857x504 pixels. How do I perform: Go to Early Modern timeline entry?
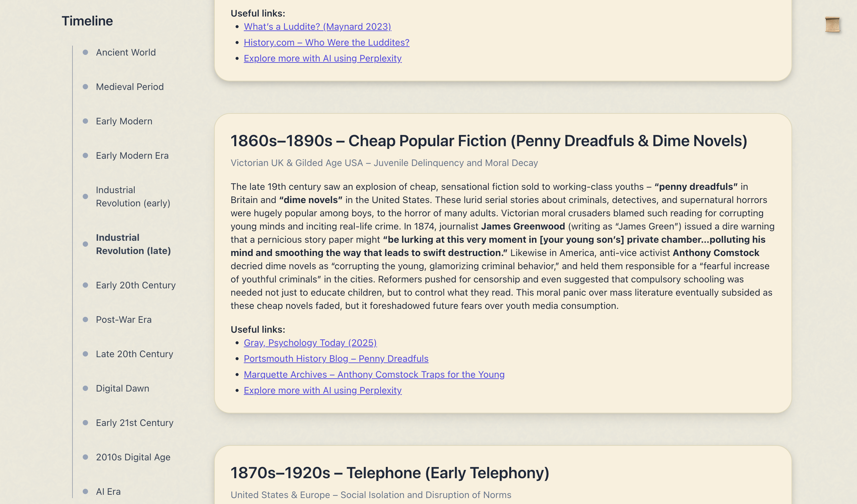[124, 121]
